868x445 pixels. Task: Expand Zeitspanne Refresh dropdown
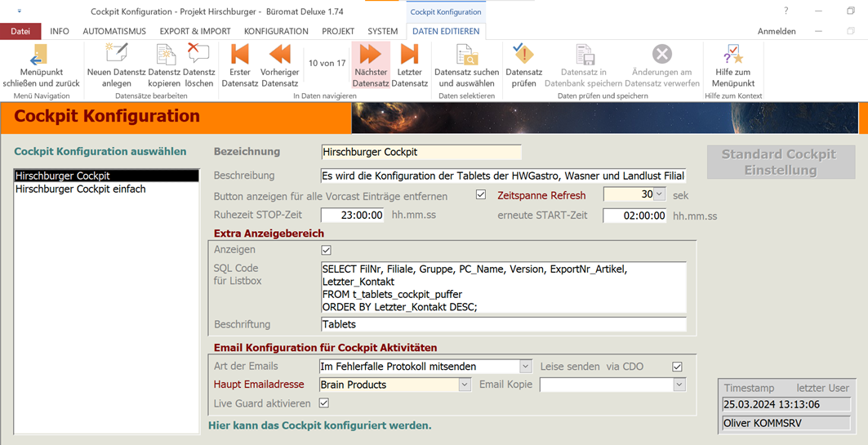pos(659,195)
